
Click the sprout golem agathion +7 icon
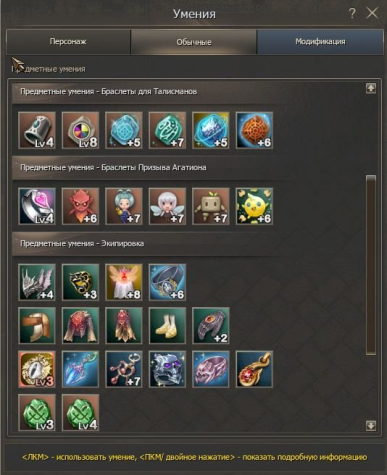coord(211,206)
